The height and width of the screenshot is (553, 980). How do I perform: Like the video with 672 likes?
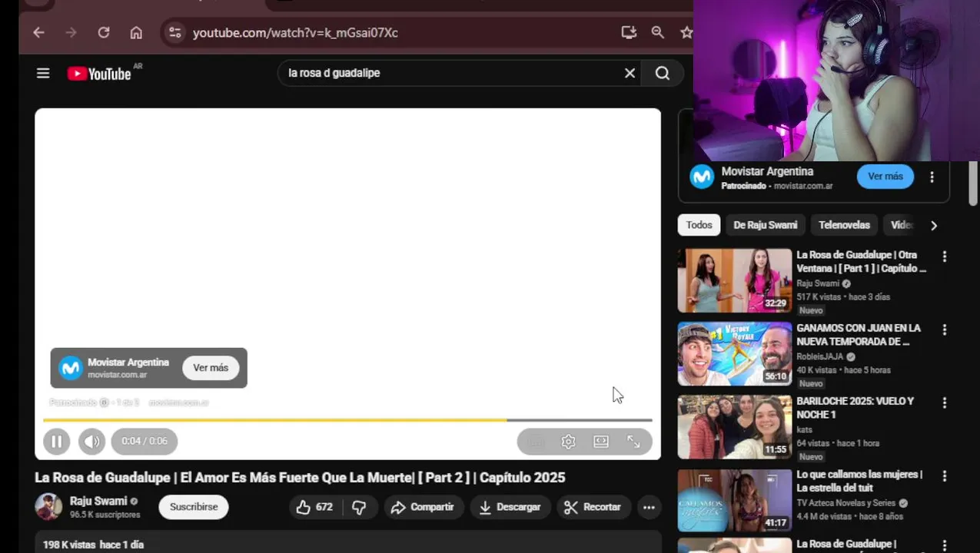click(x=314, y=507)
